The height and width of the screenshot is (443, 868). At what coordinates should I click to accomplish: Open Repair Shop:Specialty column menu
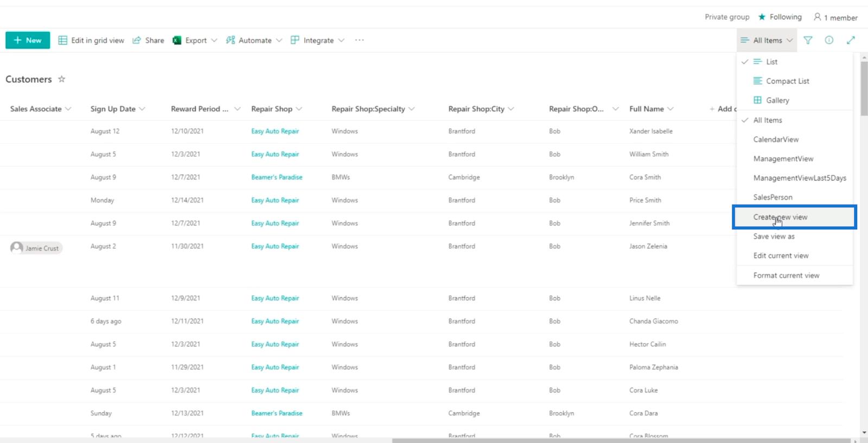point(373,109)
